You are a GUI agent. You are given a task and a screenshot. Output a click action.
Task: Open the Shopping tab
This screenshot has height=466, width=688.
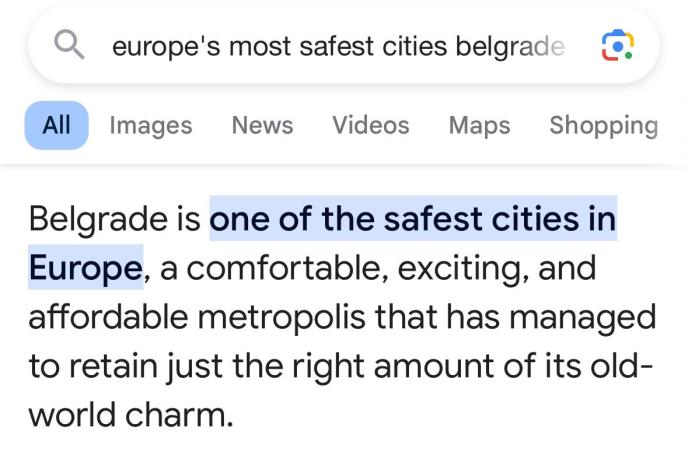point(603,125)
